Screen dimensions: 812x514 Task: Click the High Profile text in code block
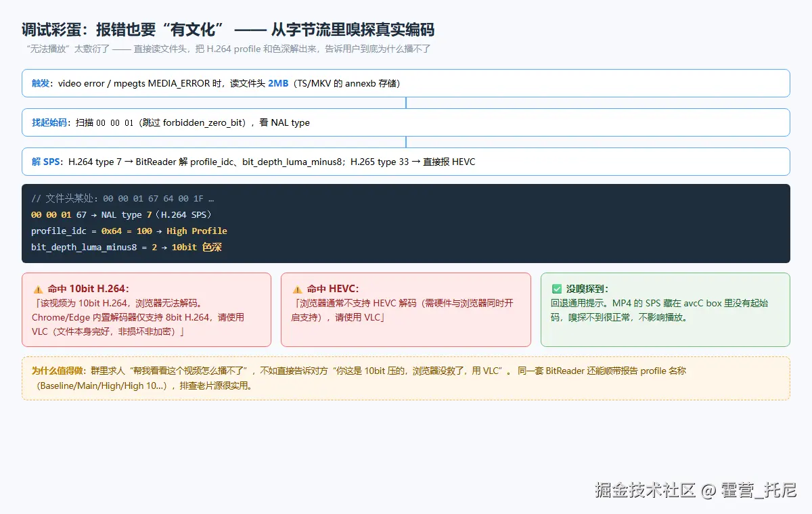click(197, 231)
